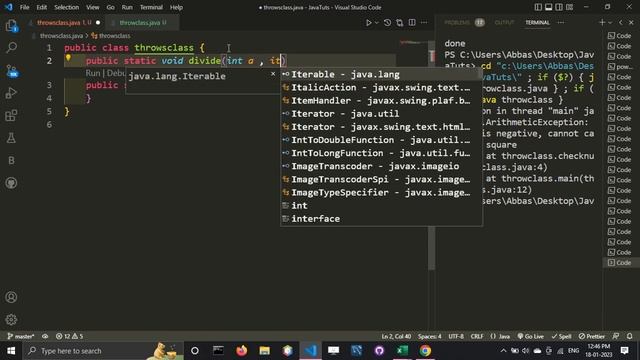Open panel more views ellipsis
The height and width of the screenshot is (360, 640).
[561, 23]
